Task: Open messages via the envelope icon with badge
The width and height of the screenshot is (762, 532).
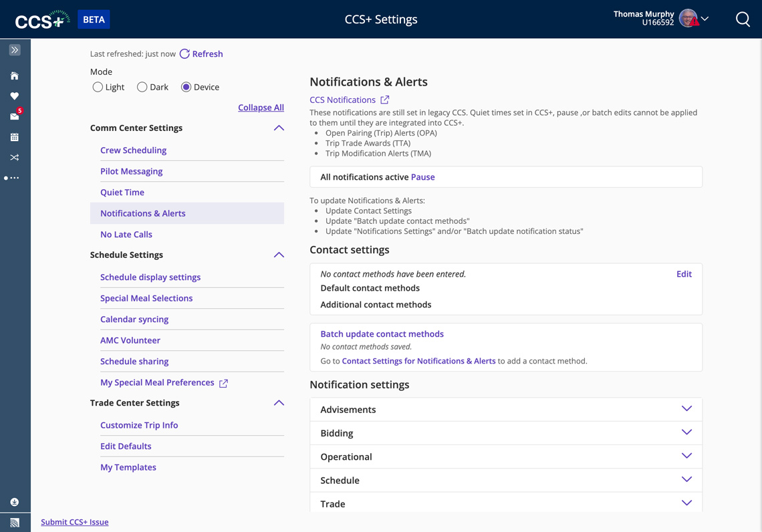Action: 14,116
